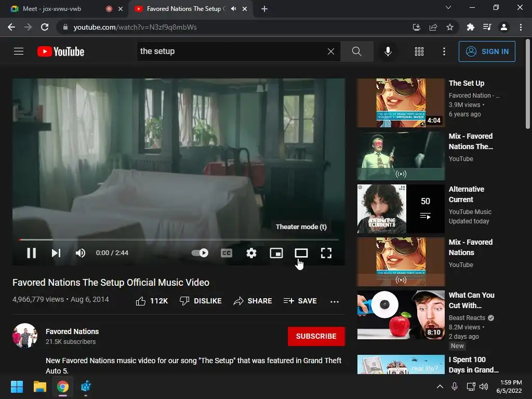Run search with magnifier button
Viewport: 532px width, 399px height.
tap(356, 51)
